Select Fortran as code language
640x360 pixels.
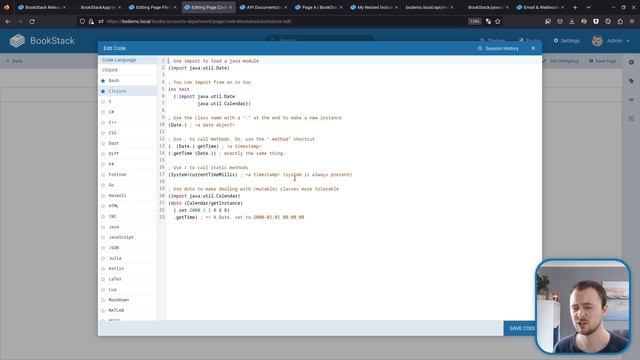(117, 175)
